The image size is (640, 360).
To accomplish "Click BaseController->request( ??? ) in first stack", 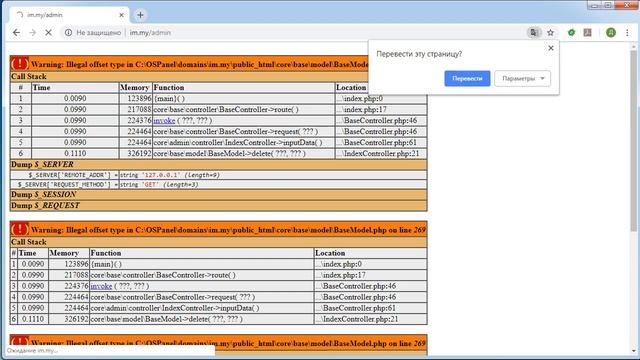I will [x=236, y=131].
